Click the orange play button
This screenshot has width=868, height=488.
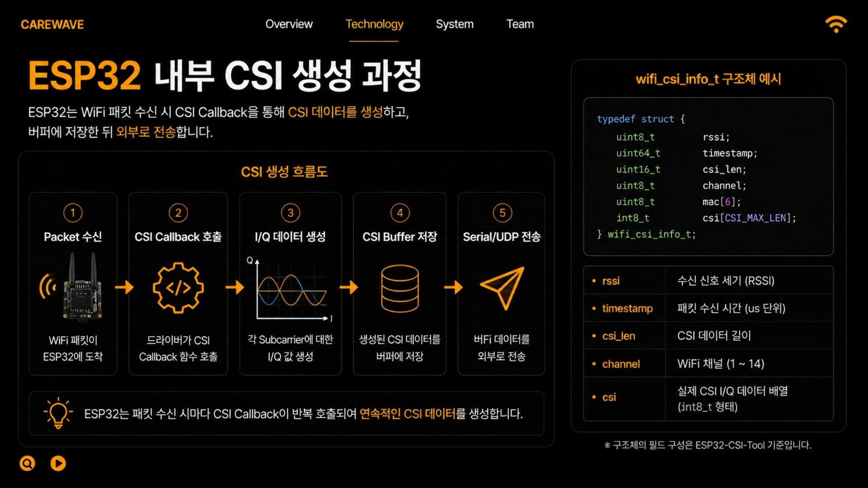(x=58, y=463)
